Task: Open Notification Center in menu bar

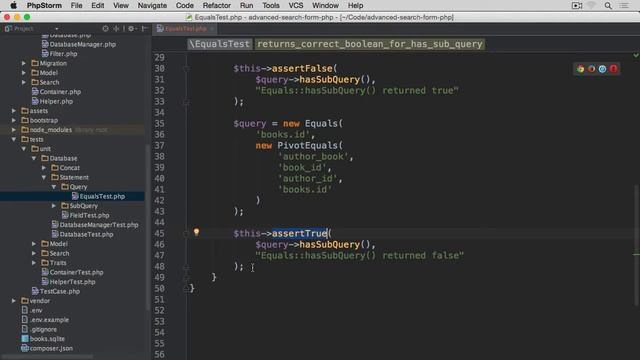Action: pyautogui.click(x=624, y=6)
